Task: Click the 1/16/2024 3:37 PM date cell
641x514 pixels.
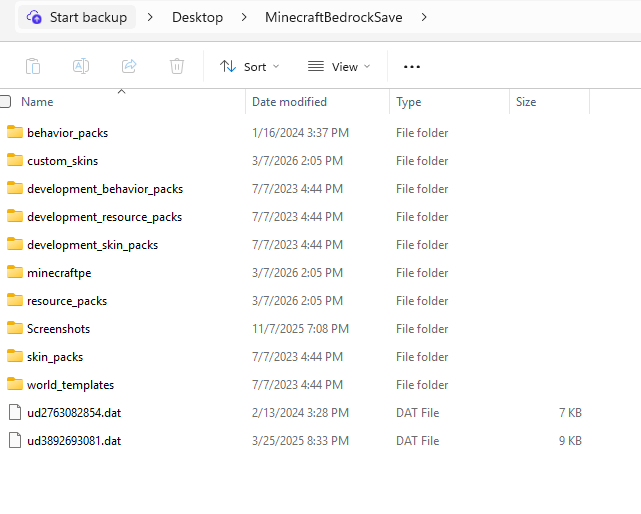Action: tap(300, 133)
